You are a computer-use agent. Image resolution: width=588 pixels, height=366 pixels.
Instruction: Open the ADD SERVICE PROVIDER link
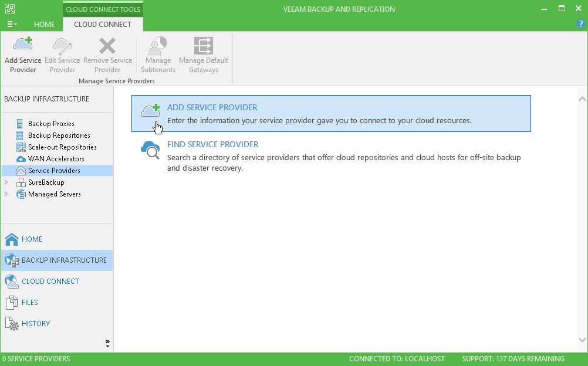point(212,107)
